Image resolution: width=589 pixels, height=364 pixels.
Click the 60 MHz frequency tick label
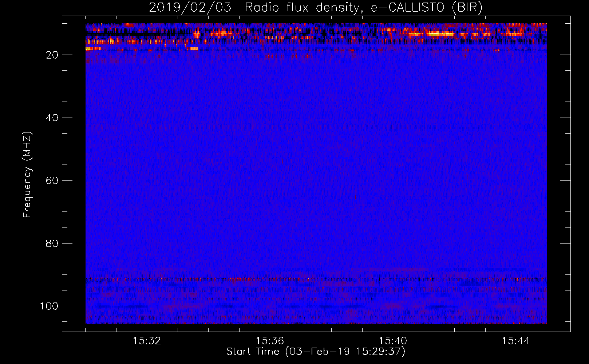pyautogui.click(x=52, y=181)
